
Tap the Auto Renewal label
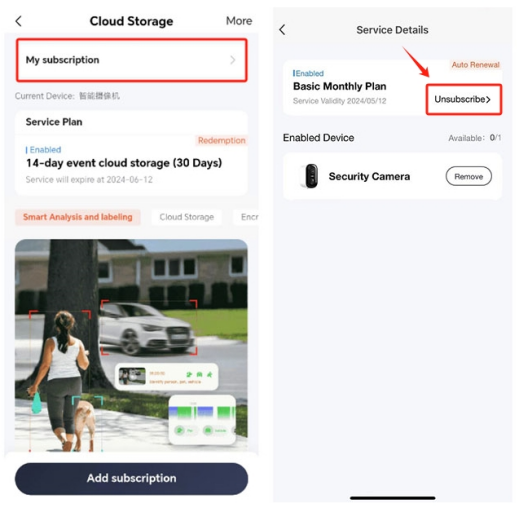pyautogui.click(x=475, y=65)
